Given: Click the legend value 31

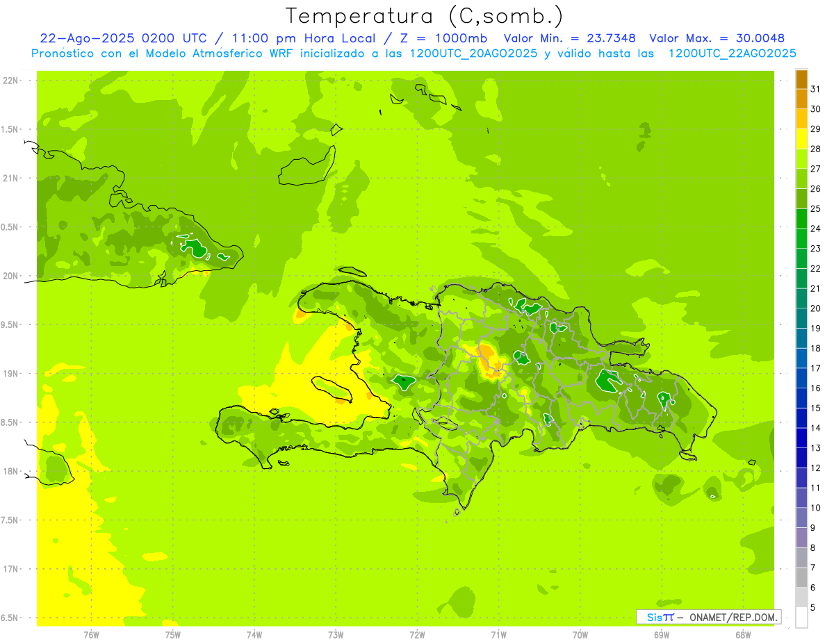Looking at the screenshot, I should pos(816,89).
